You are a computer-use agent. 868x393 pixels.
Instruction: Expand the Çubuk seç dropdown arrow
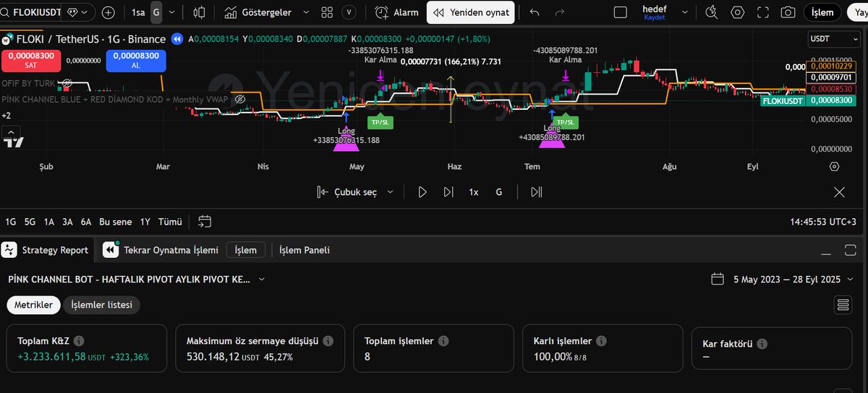391,192
